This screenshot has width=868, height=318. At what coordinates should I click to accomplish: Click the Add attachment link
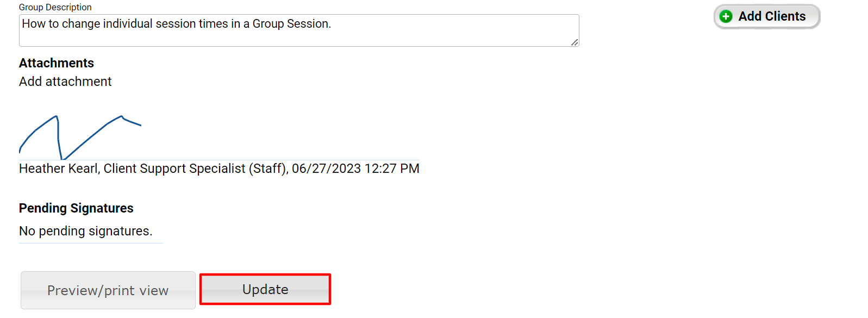point(65,82)
